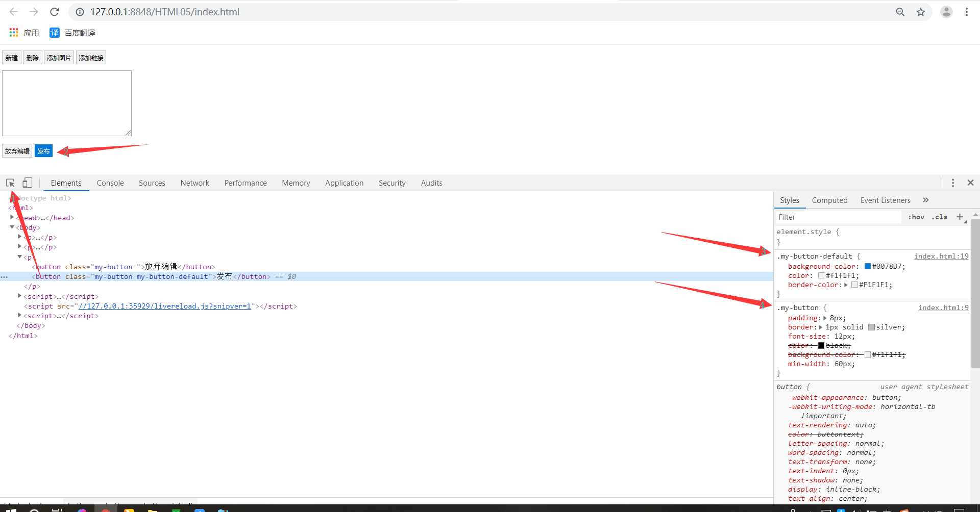Switch to the Elements tab
Viewport: 980px width, 512px height.
pyautogui.click(x=66, y=183)
